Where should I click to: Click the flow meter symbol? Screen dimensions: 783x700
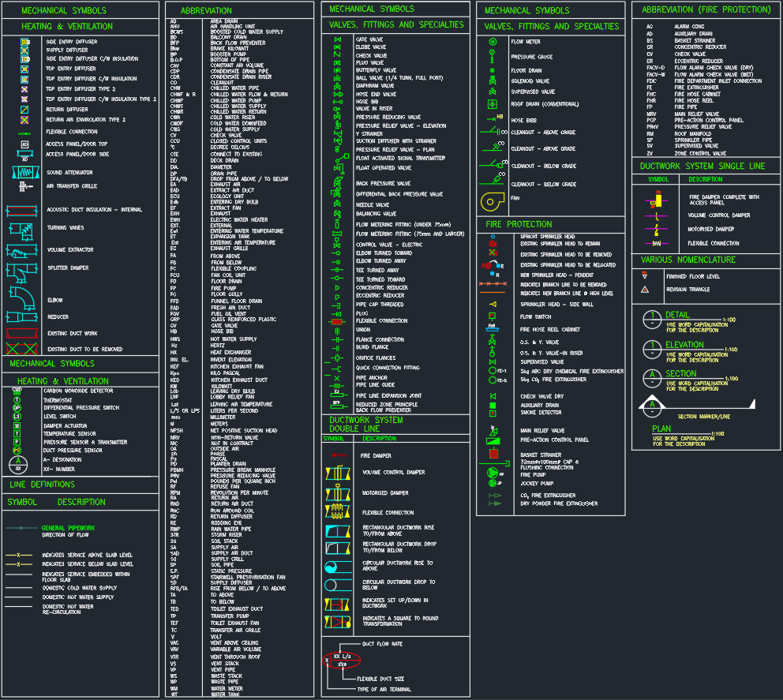493,41
